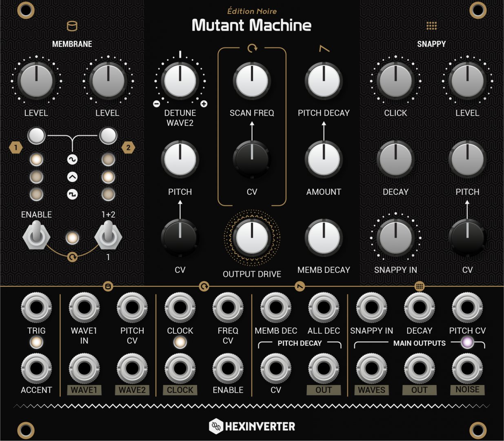Click the CLOCK indicator LED
Screen dimensions: 504x441
[180, 342]
